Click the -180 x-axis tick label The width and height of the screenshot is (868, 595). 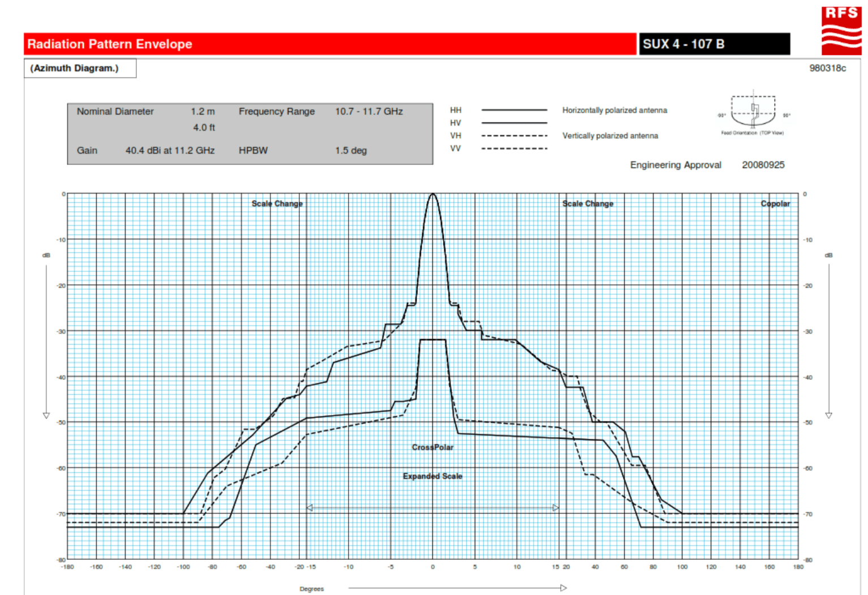(67, 567)
